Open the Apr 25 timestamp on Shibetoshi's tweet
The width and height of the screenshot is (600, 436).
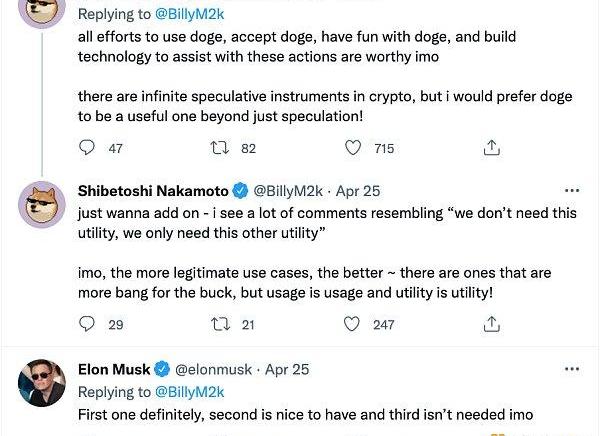pos(358,190)
